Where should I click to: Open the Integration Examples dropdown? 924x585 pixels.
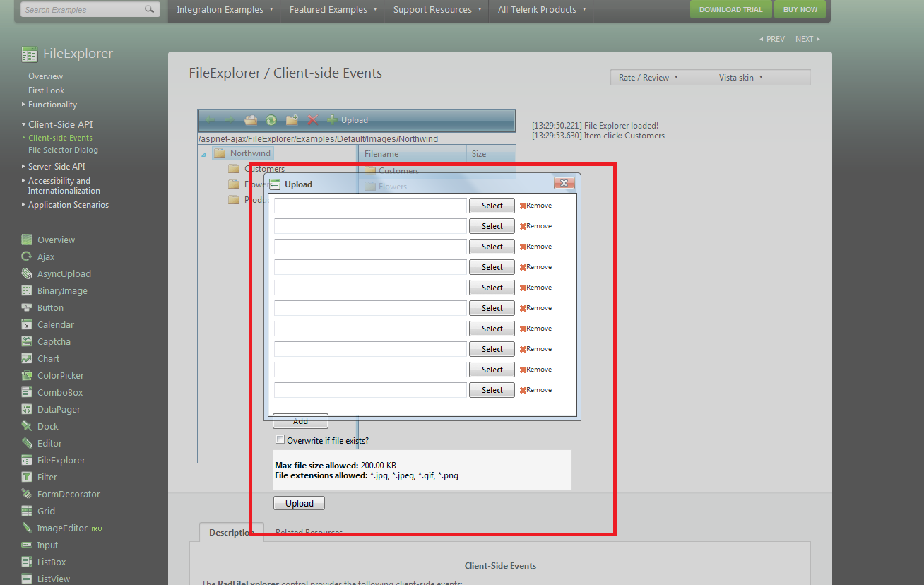(x=224, y=10)
